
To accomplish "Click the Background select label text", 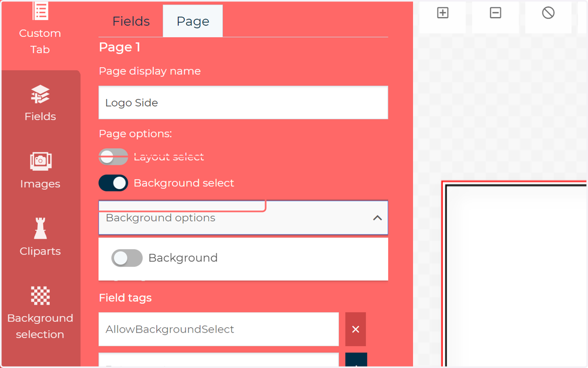I will 184,183.
